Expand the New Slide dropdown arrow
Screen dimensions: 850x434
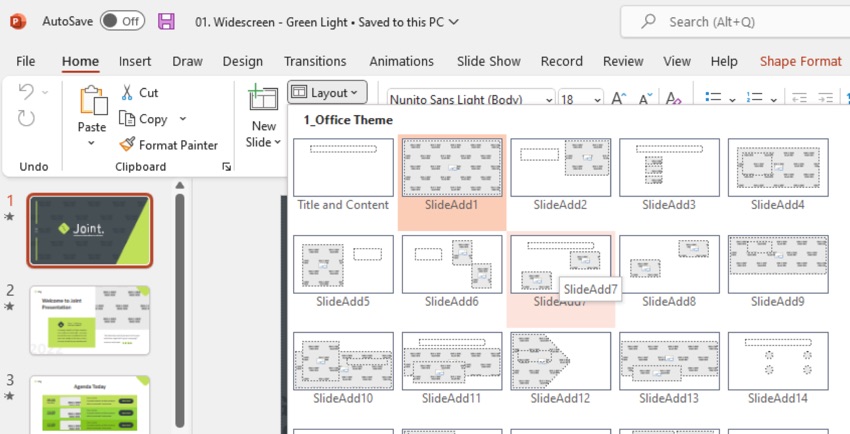278,142
